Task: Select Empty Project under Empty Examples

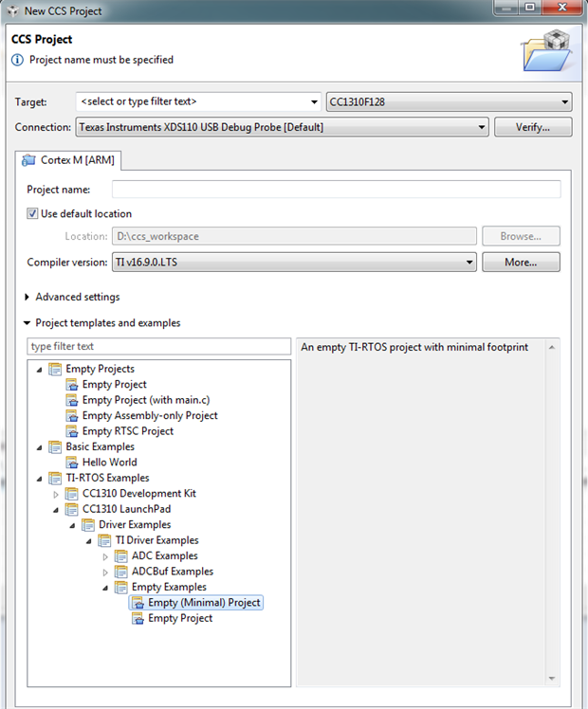Action: tap(180, 619)
